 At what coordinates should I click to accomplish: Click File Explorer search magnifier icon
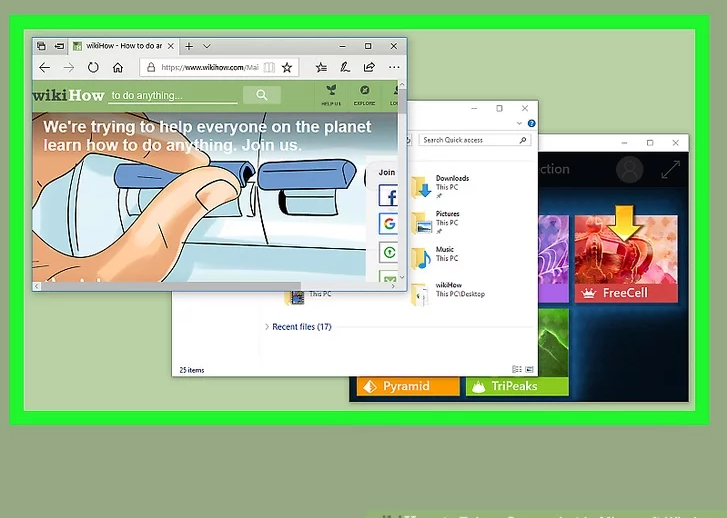click(x=523, y=140)
